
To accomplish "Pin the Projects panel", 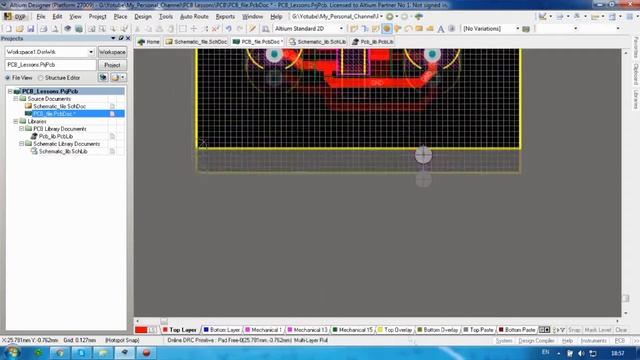I will pyautogui.click(x=121, y=38).
